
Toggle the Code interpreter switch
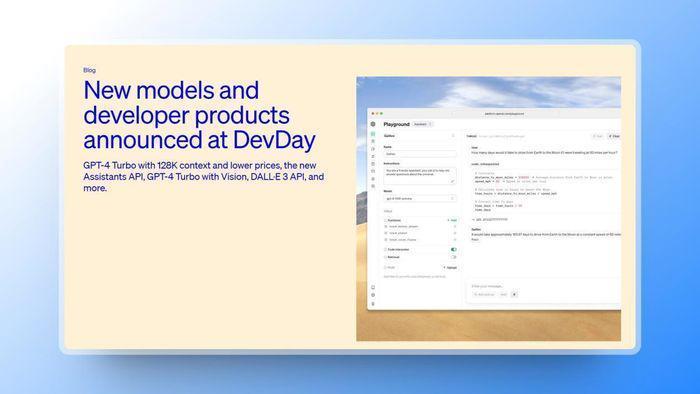click(454, 249)
